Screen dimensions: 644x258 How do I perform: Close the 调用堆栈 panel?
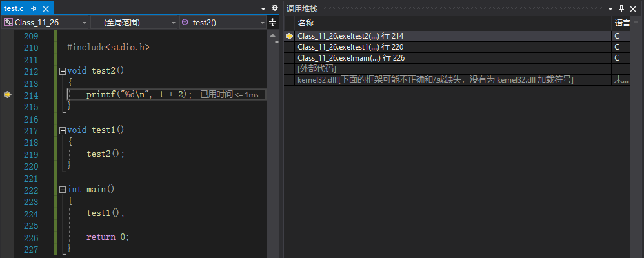click(632, 8)
